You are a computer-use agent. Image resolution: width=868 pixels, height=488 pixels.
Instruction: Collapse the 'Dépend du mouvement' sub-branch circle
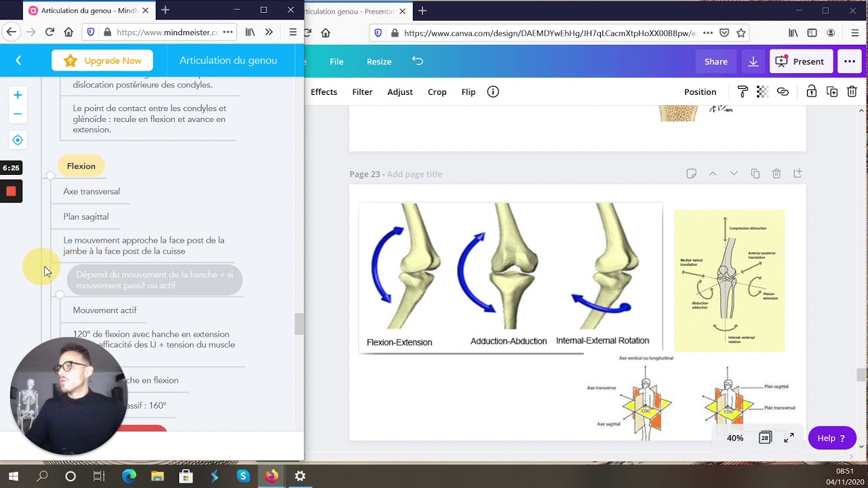pos(60,294)
